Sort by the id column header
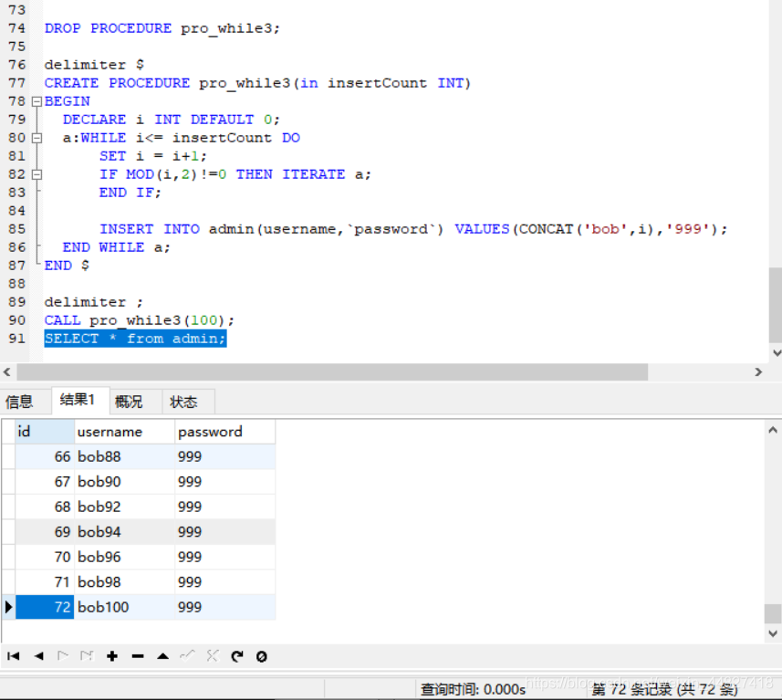782x700 pixels. click(45, 432)
